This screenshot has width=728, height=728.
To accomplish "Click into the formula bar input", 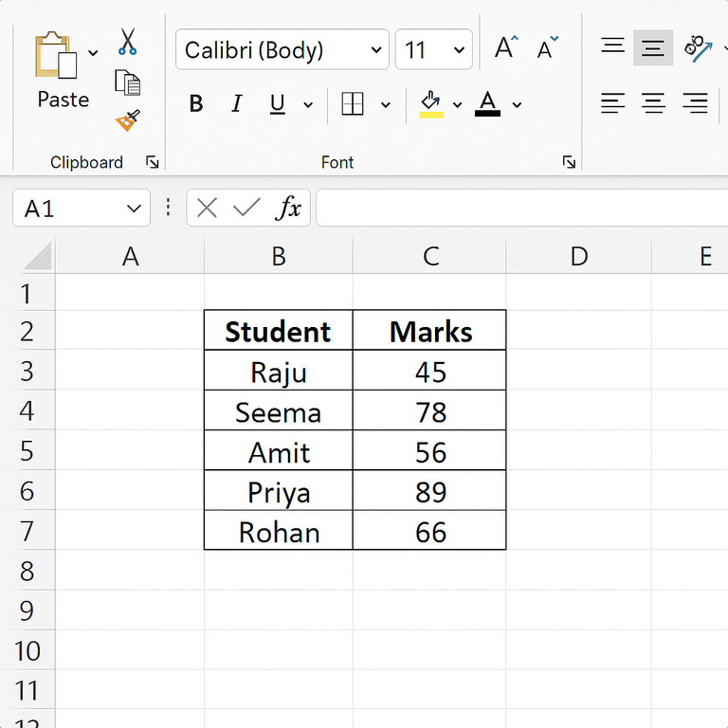I will (522, 208).
